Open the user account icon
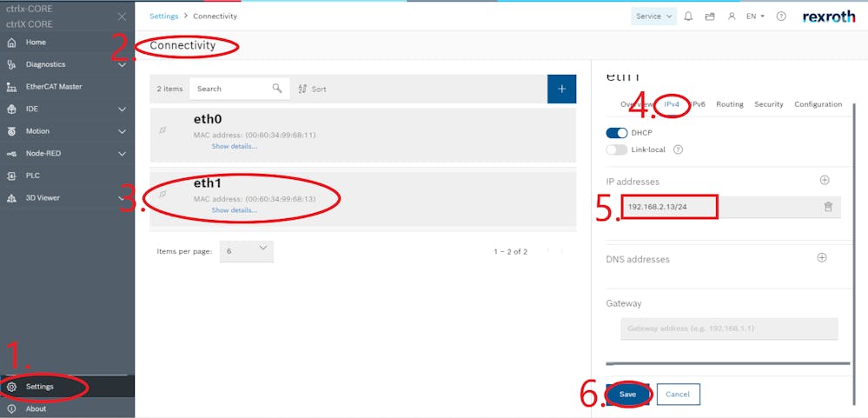868x418 pixels. click(732, 17)
